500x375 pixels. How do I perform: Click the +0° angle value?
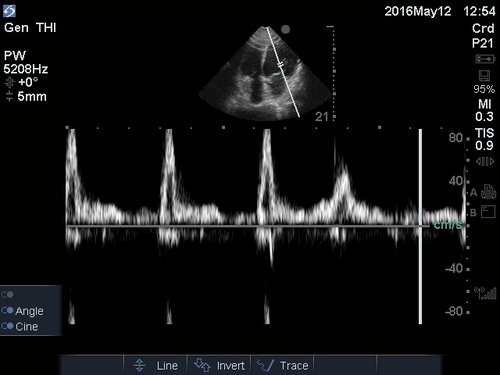tap(28, 82)
